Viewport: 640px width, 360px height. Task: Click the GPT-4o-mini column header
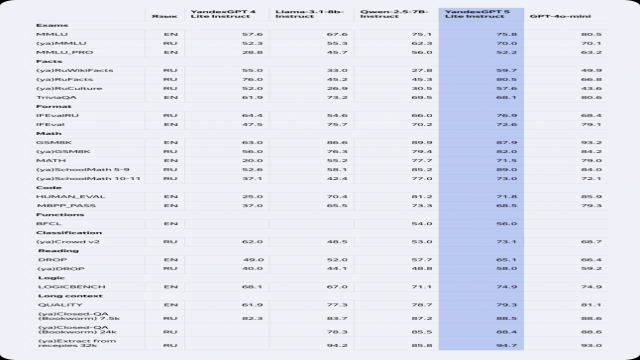point(560,16)
